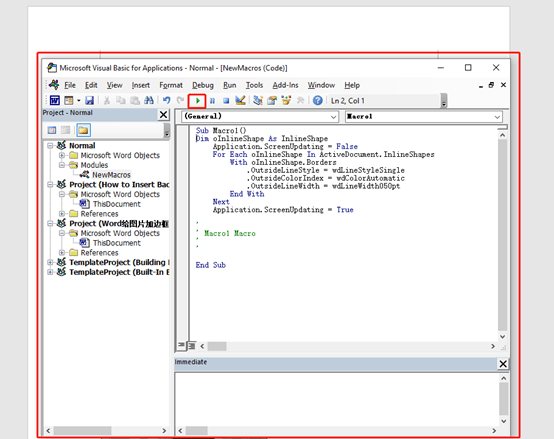Click the Redo arrow icon

tap(181, 101)
